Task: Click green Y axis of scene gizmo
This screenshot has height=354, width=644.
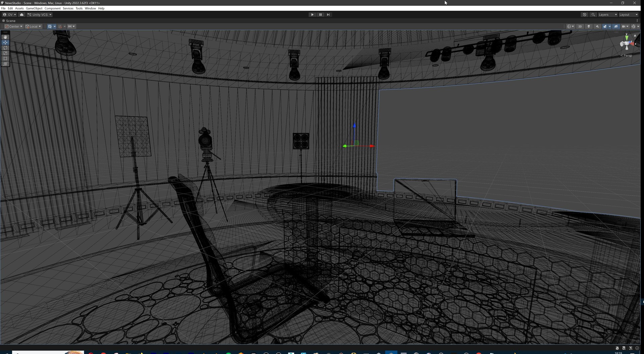Action: click(627, 37)
